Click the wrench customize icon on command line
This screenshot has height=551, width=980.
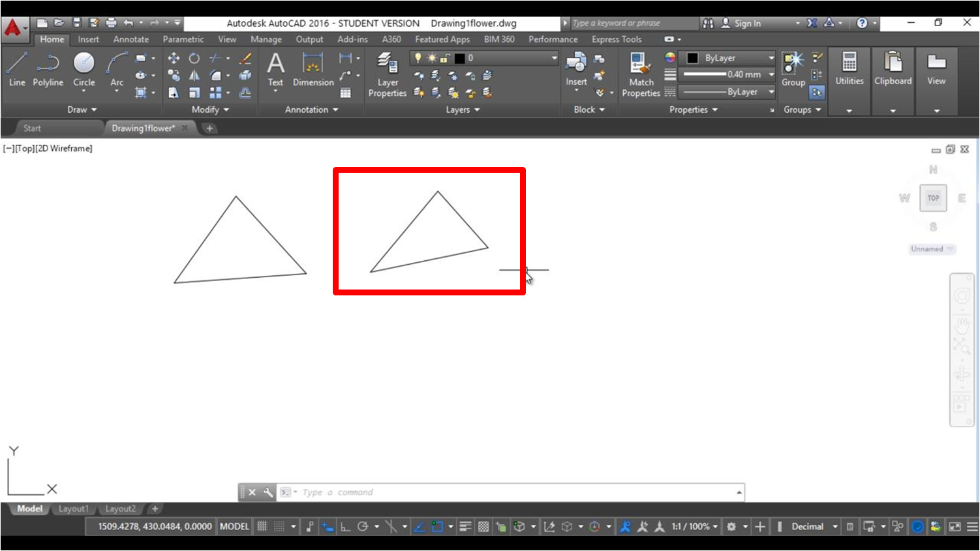tap(268, 492)
